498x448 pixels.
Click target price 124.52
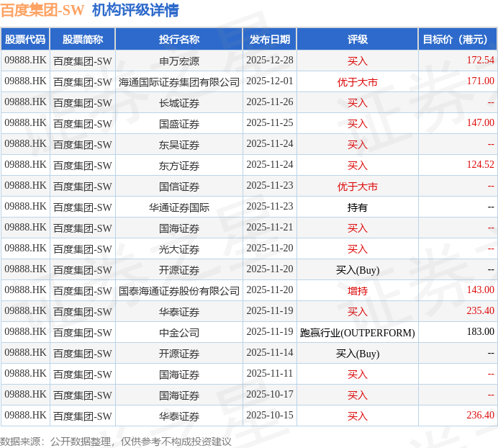tap(480, 165)
